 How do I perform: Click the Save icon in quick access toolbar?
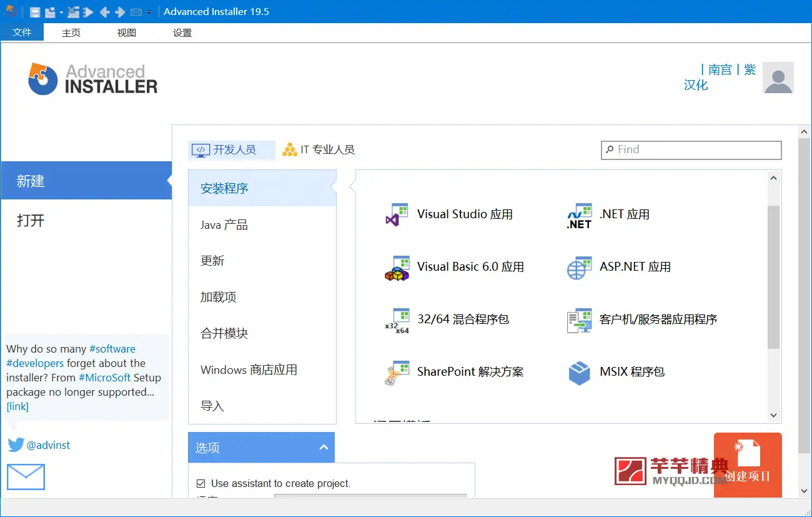[34, 11]
